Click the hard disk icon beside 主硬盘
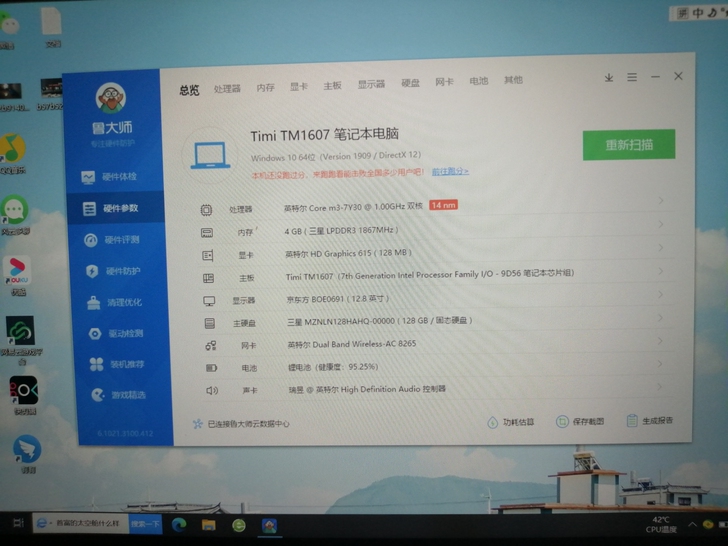728x546 pixels. (210, 323)
